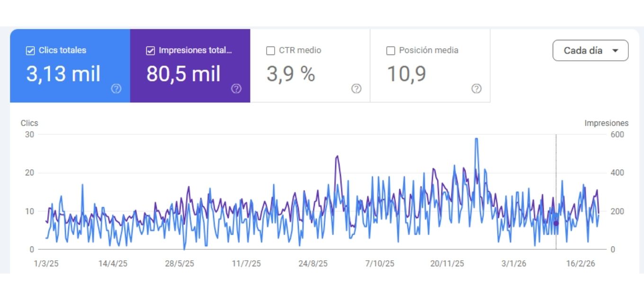Click the 10,9 average position value
644x300 pixels.
click(406, 74)
